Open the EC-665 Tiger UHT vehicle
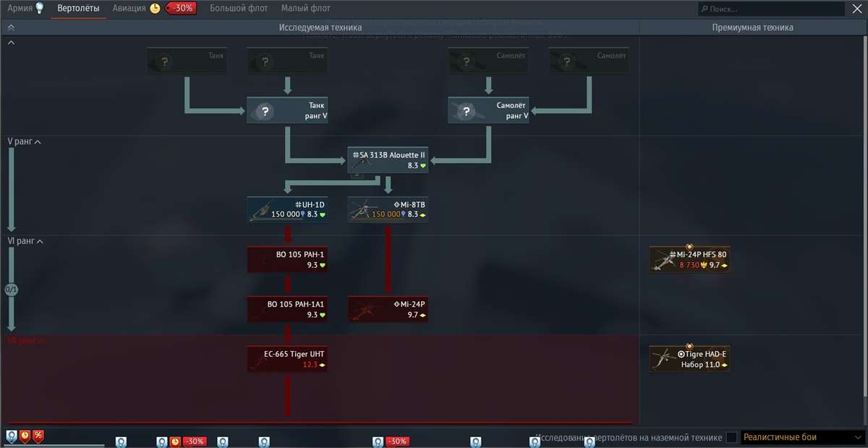The image size is (868, 448). pyautogui.click(x=287, y=358)
